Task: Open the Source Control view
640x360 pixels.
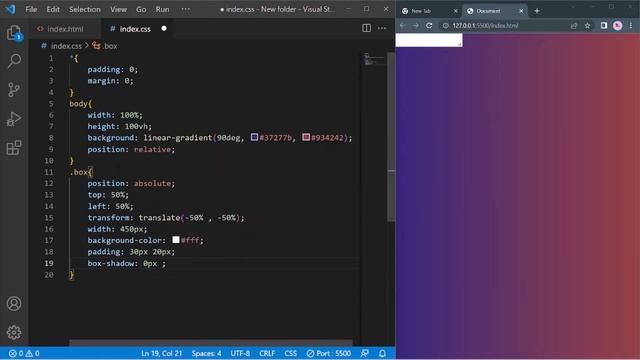Action: [x=14, y=90]
